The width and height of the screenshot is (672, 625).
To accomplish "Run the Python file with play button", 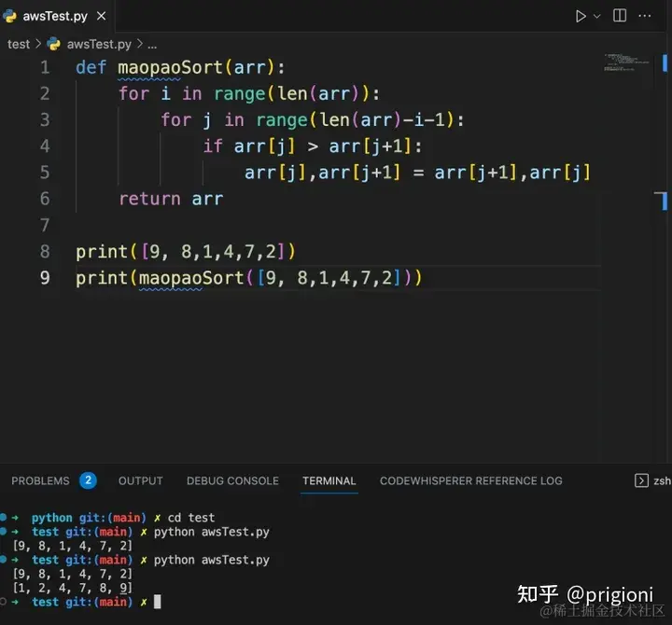I will [581, 16].
